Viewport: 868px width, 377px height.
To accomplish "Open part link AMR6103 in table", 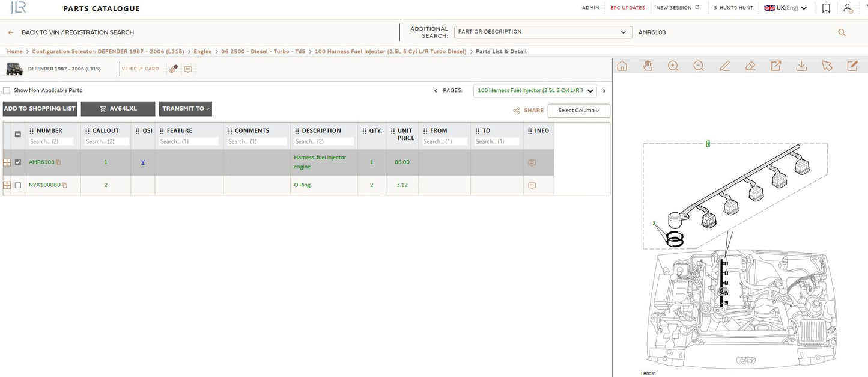I will (x=41, y=162).
